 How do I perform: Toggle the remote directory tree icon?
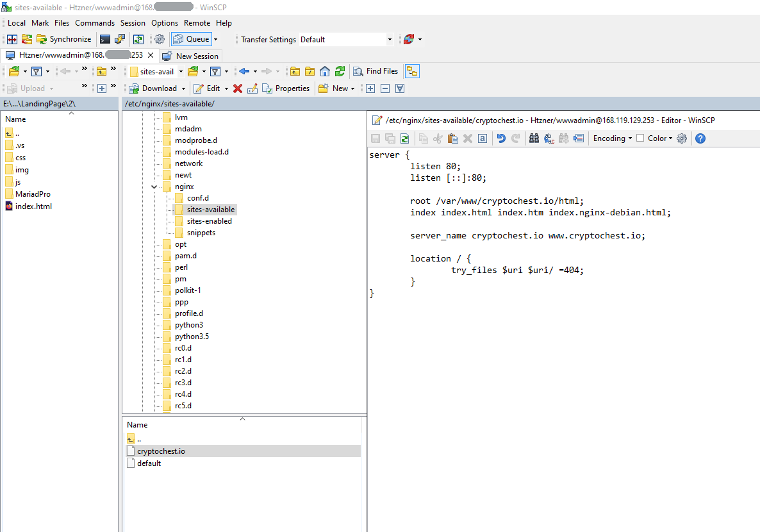coord(412,71)
